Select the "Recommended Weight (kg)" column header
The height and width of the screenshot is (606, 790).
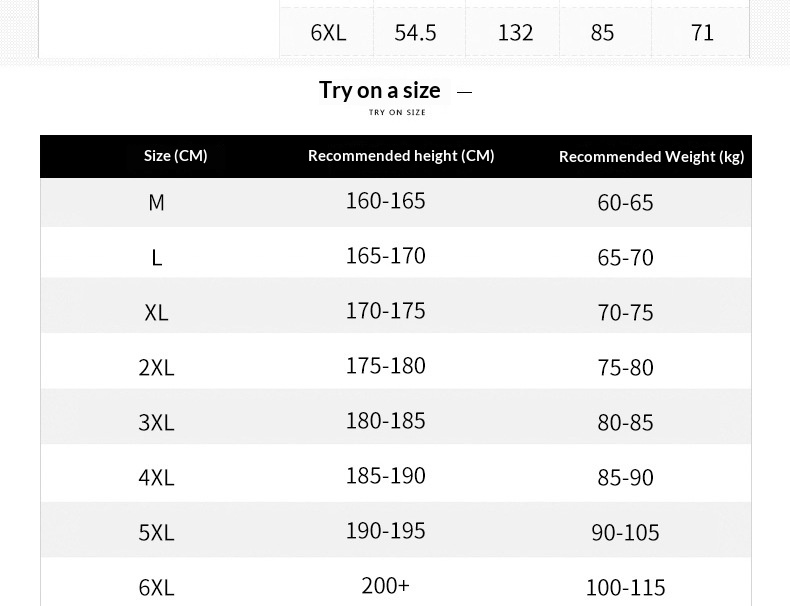click(651, 157)
